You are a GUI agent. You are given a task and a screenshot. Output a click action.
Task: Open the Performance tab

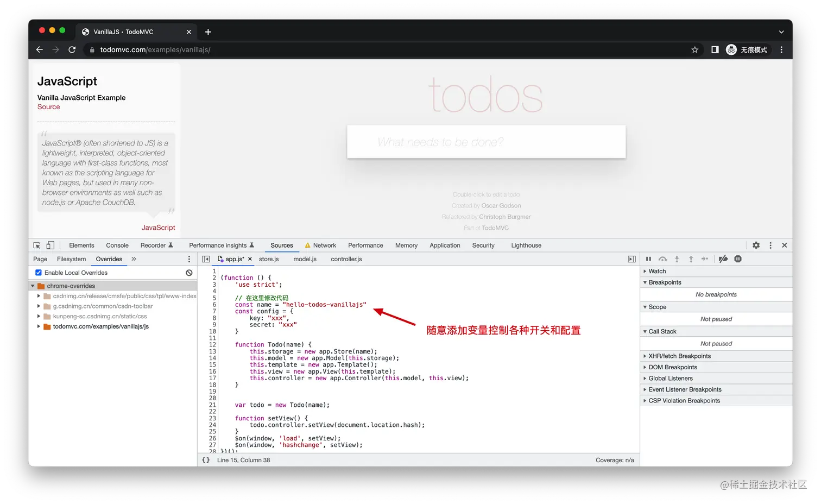tap(365, 245)
